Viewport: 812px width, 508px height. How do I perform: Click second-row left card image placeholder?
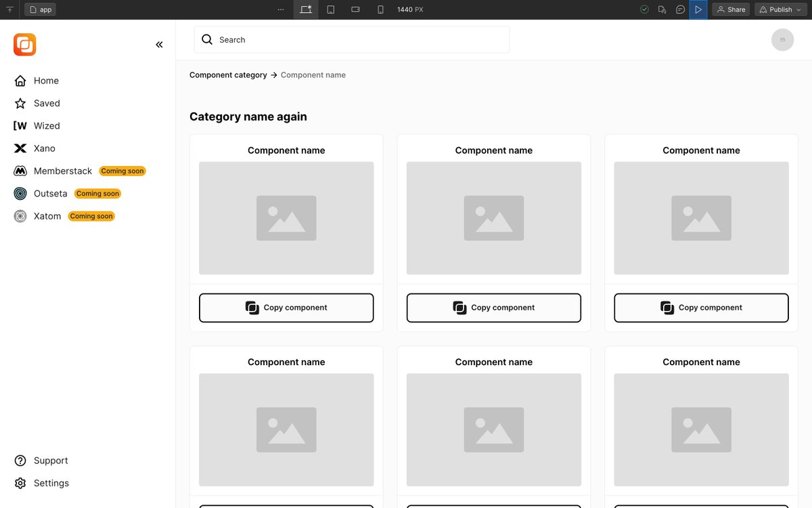click(286, 430)
